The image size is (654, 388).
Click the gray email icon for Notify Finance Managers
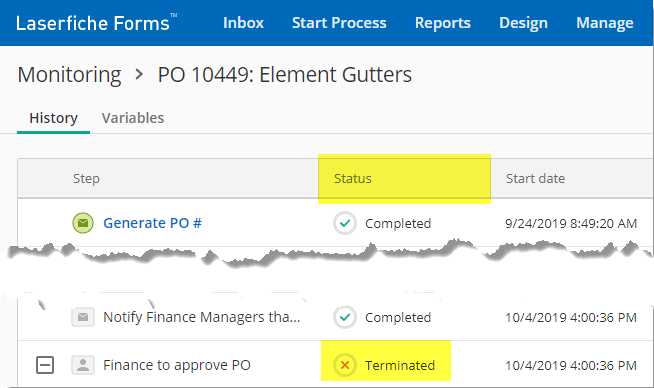(x=83, y=317)
